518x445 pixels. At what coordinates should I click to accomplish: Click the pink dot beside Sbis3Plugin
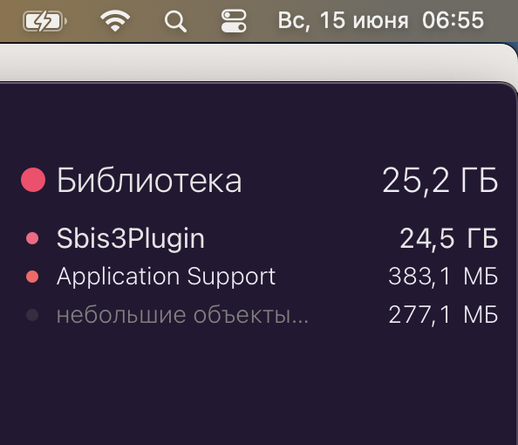tap(32, 238)
